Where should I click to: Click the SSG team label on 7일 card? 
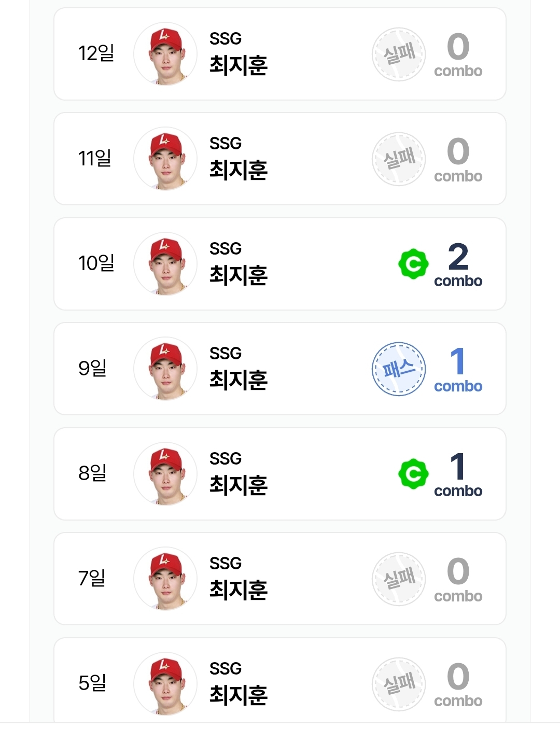pos(226,564)
